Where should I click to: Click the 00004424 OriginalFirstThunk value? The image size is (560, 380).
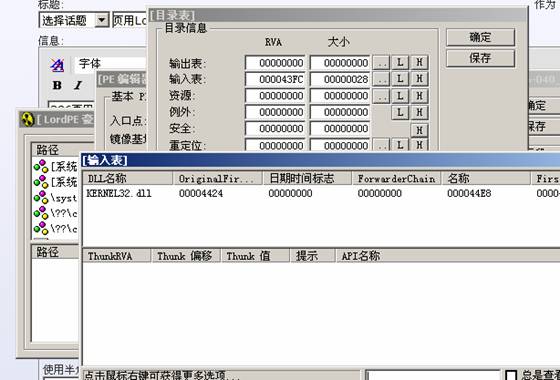pyautogui.click(x=201, y=194)
